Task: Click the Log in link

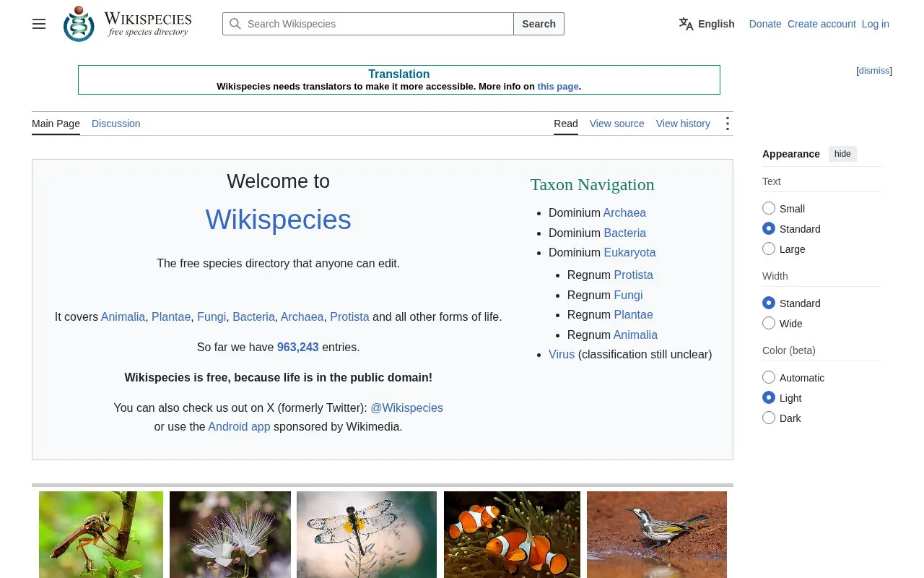Action: (x=876, y=24)
